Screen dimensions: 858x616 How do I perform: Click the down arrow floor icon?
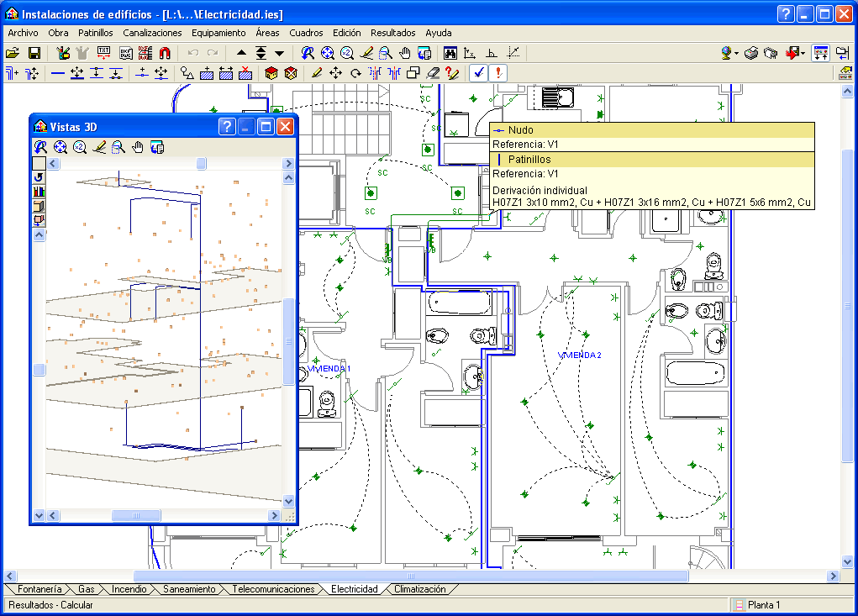coord(280,53)
